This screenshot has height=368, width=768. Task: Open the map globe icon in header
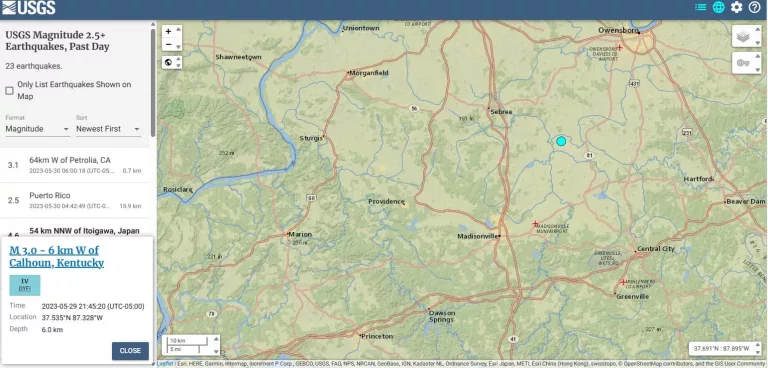(719, 7)
